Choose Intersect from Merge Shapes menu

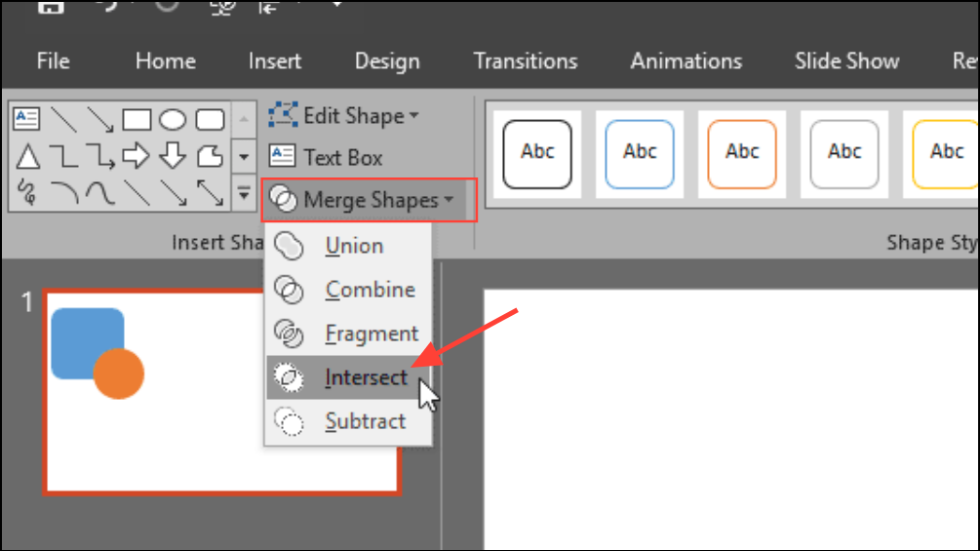pos(366,377)
